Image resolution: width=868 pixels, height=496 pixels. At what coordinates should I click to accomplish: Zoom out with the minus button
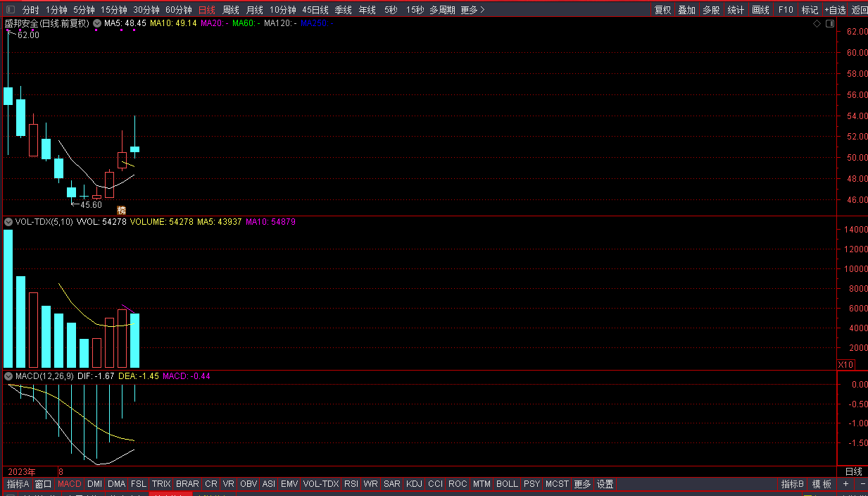coord(862,484)
